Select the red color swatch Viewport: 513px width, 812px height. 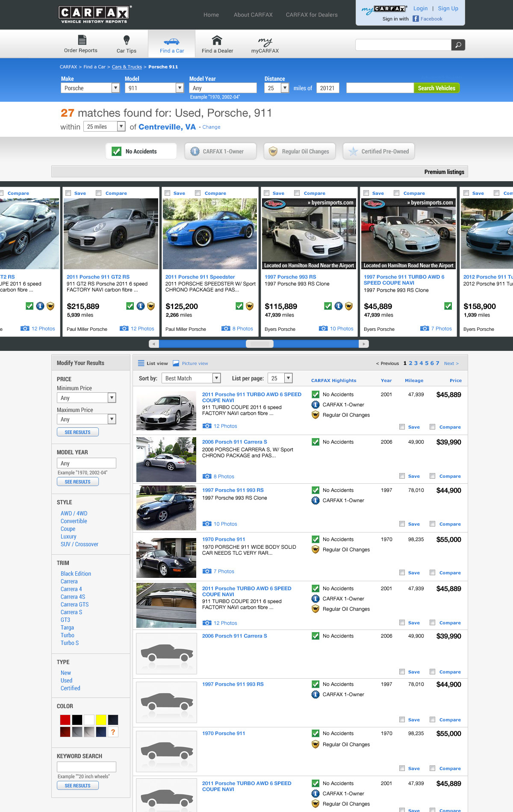click(65, 720)
